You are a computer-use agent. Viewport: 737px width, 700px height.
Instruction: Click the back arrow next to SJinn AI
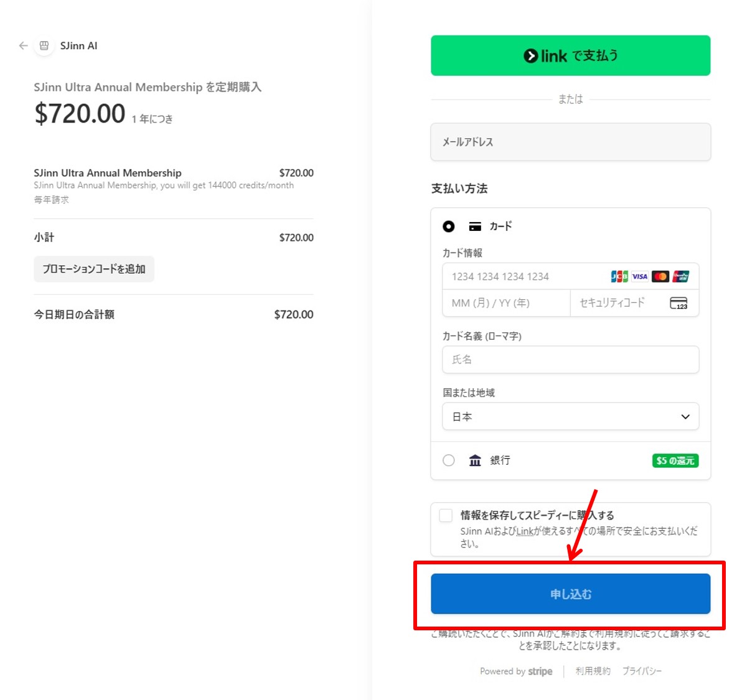(x=24, y=45)
